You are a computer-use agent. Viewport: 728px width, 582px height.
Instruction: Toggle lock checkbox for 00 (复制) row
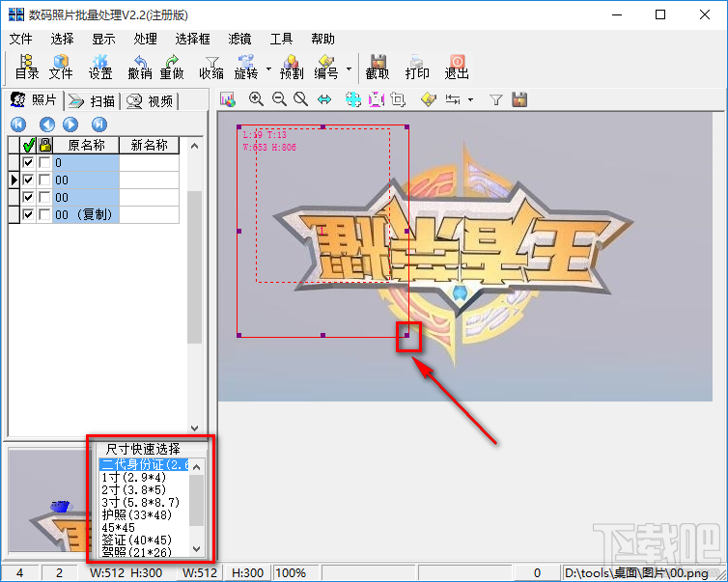click(44, 214)
